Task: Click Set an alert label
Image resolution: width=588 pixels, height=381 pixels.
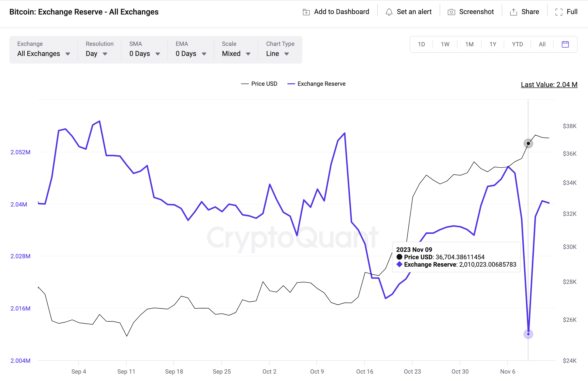Action: 414,12
